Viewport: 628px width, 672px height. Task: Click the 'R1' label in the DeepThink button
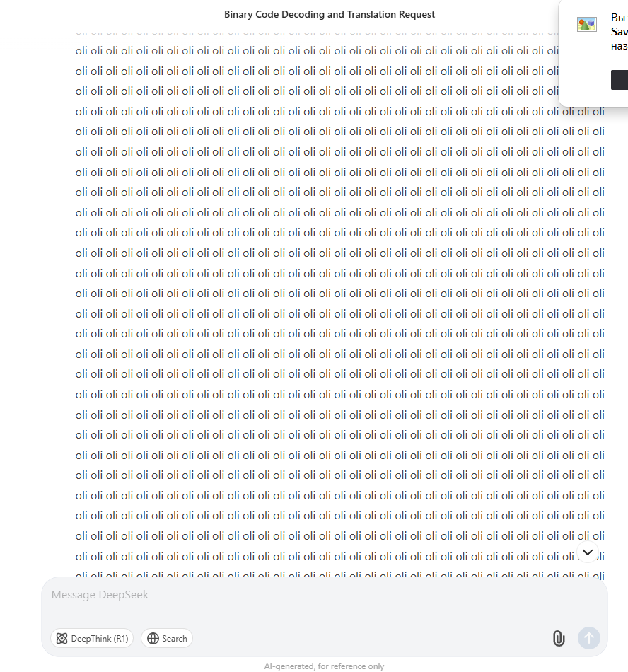121,639
